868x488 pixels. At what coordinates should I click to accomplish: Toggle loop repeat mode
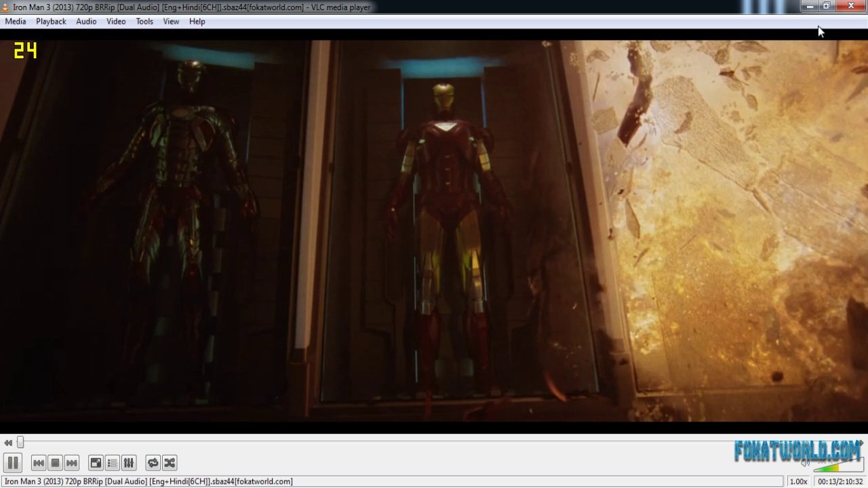click(153, 463)
